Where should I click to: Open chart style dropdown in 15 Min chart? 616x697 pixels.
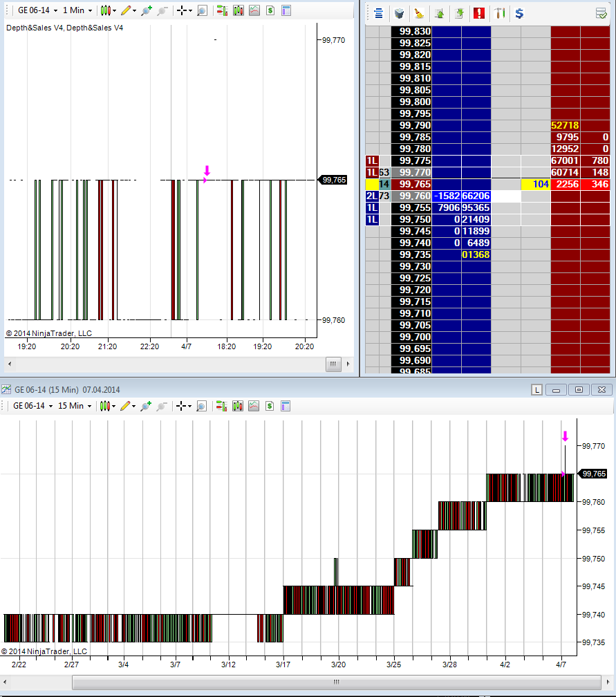(107, 406)
